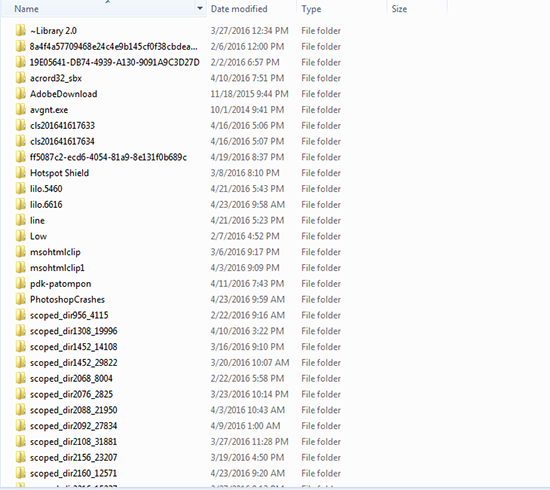Select the Hotspot Shield folder icon

(21, 173)
